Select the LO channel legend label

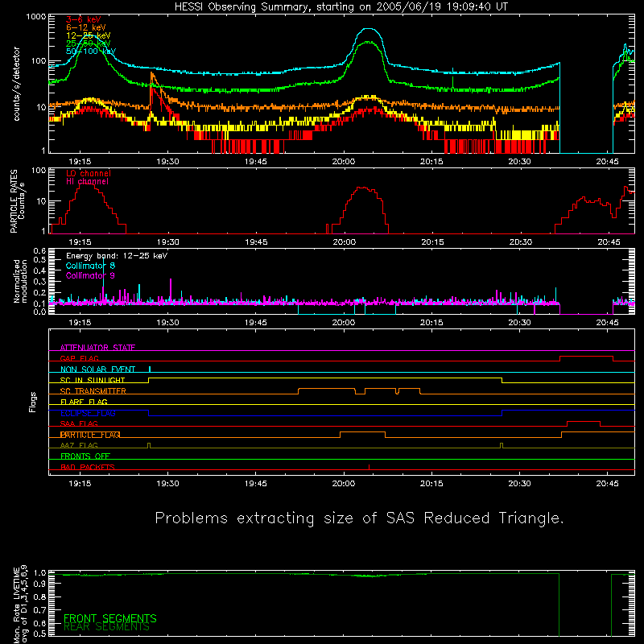pos(89,173)
